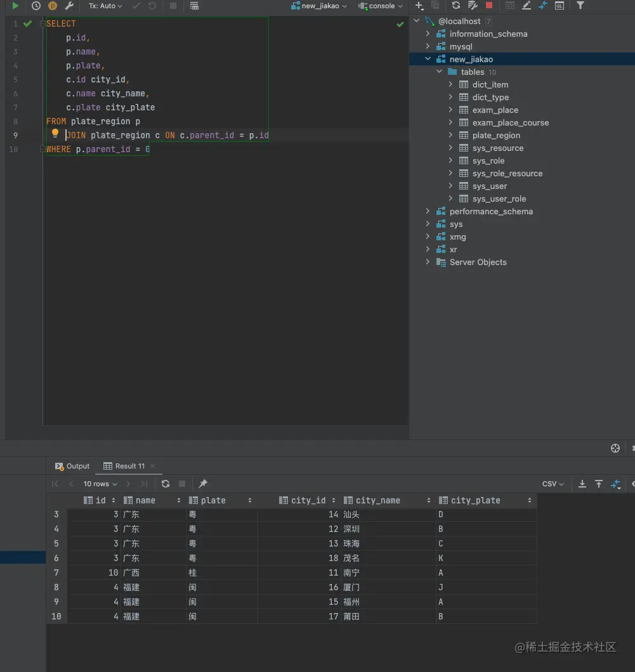Switch to the Result 11 tab
This screenshot has height=672, width=635.
point(124,466)
